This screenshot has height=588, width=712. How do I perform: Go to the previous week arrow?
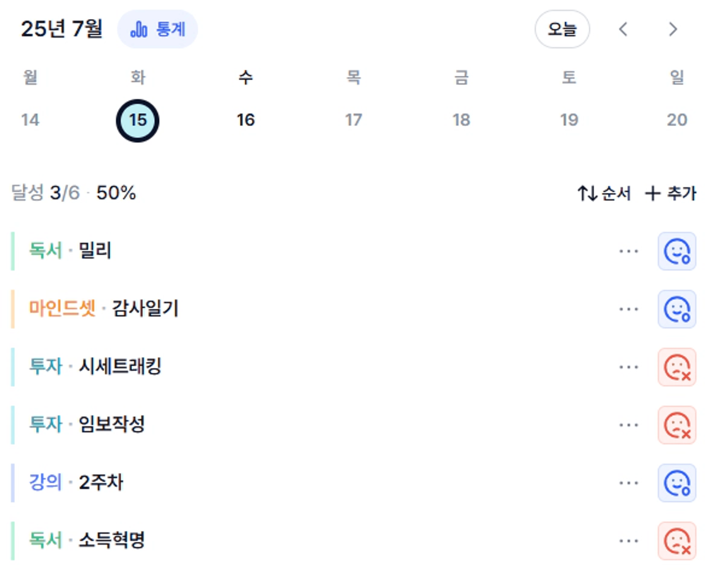click(x=623, y=29)
